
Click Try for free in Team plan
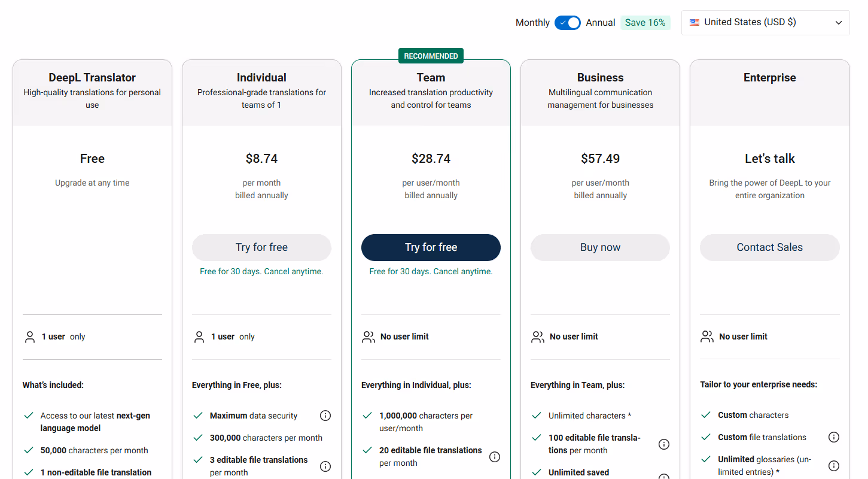click(x=431, y=247)
